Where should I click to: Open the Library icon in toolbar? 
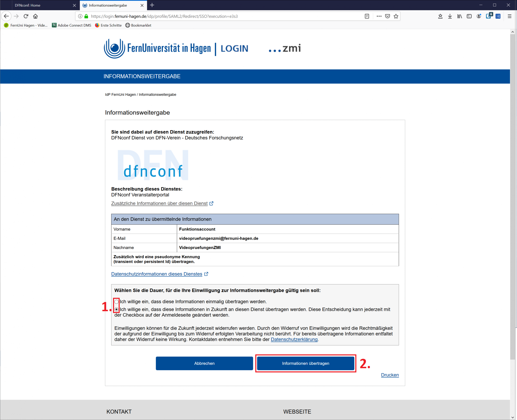[x=459, y=16]
